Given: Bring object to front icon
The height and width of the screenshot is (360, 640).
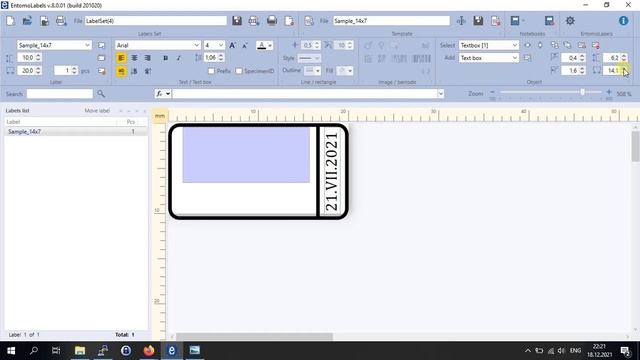Looking at the screenshot, I should [554, 45].
